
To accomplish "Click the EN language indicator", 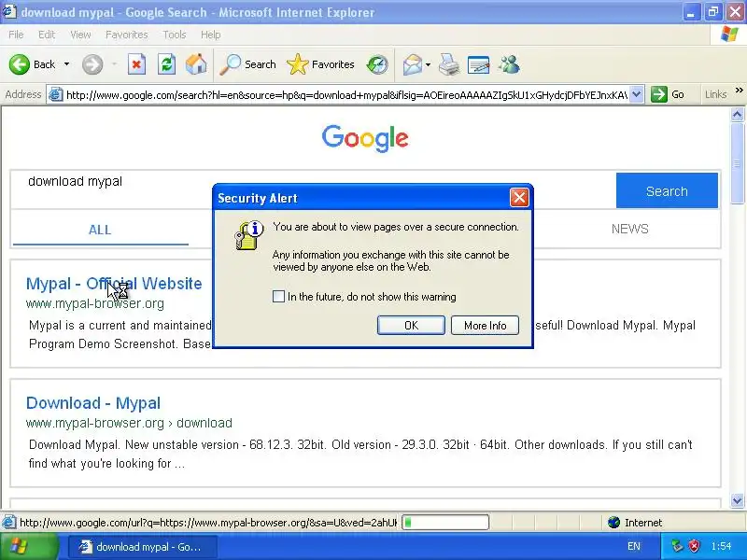I will point(634,547).
